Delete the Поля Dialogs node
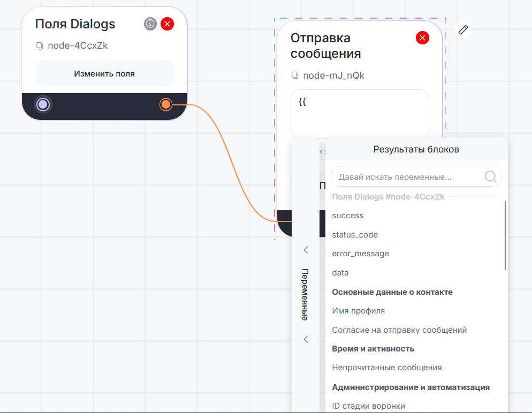 pyautogui.click(x=168, y=24)
